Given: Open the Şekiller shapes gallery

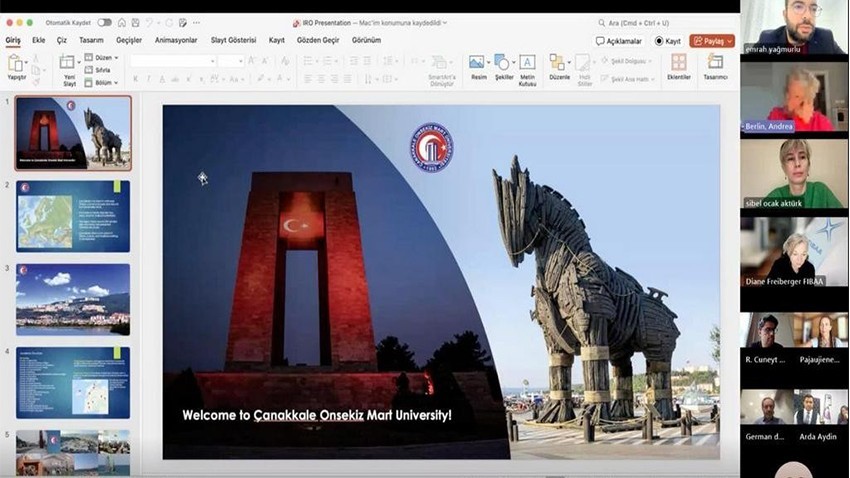Looking at the screenshot, I should [503, 63].
